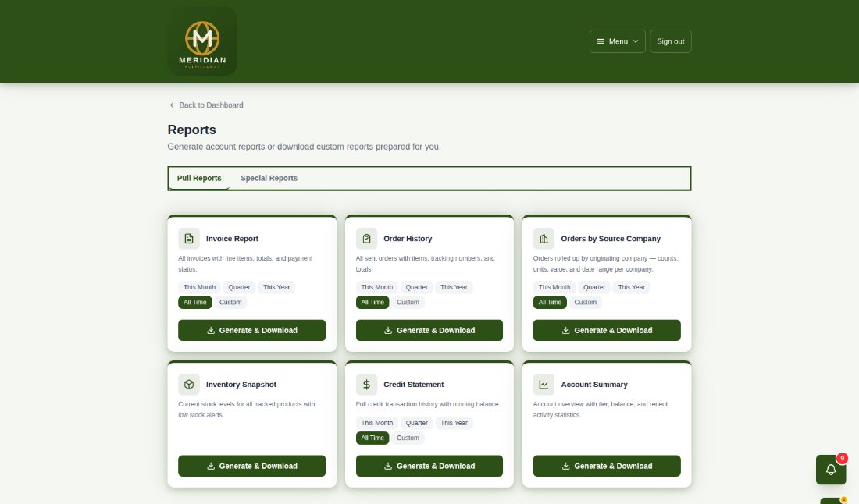Click the Meridian logo in the header
859x504 pixels.
pyautogui.click(x=202, y=41)
